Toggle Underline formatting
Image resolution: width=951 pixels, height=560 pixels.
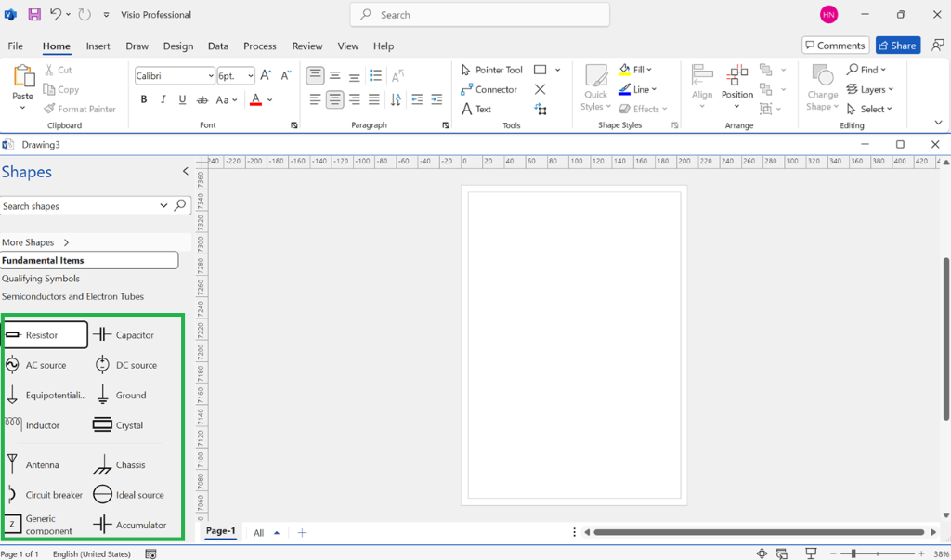pyautogui.click(x=182, y=99)
